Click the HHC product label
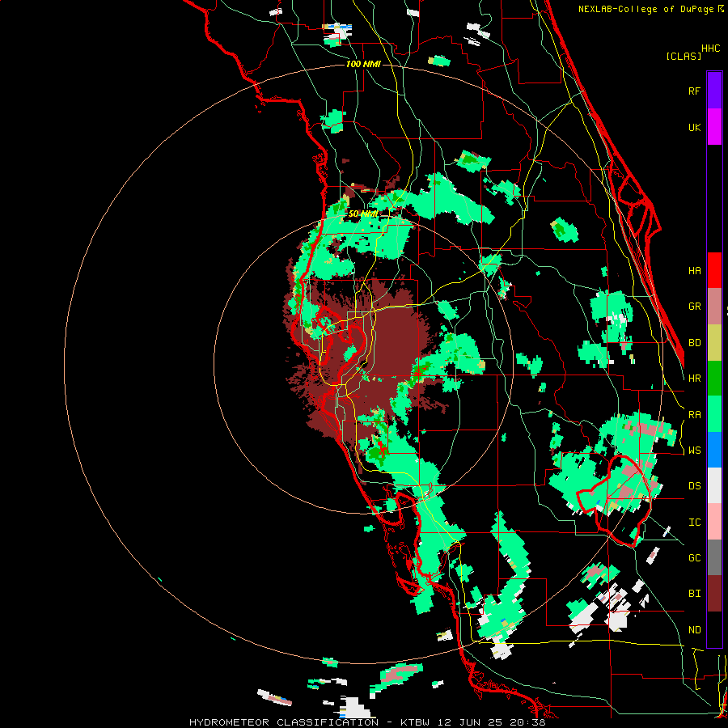The height and width of the screenshot is (728, 728). click(x=711, y=49)
